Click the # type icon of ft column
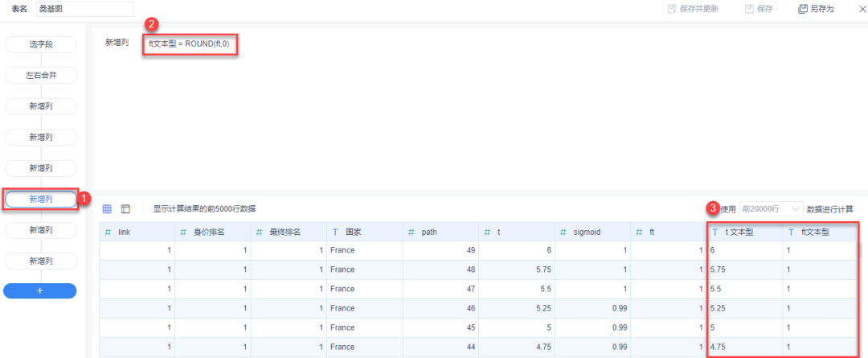Image resolution: width=868 pixels, height=358 pixels. coord(640,232)
